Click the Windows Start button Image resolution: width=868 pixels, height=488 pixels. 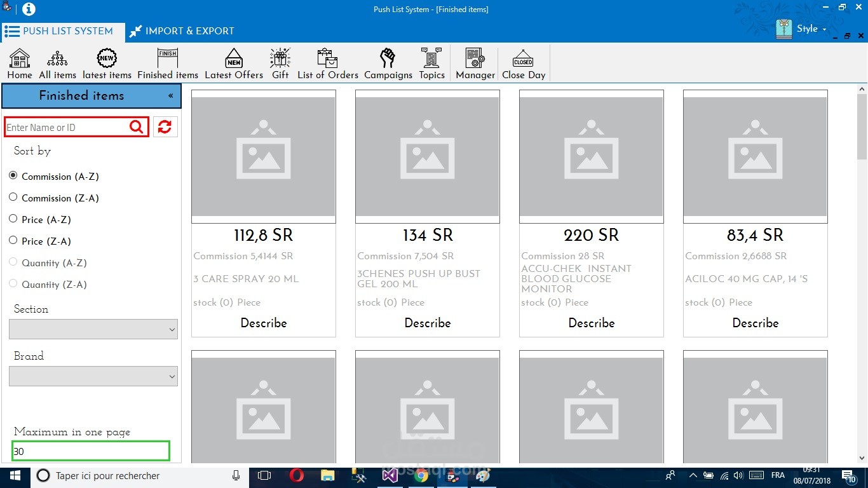pos(15,475)
